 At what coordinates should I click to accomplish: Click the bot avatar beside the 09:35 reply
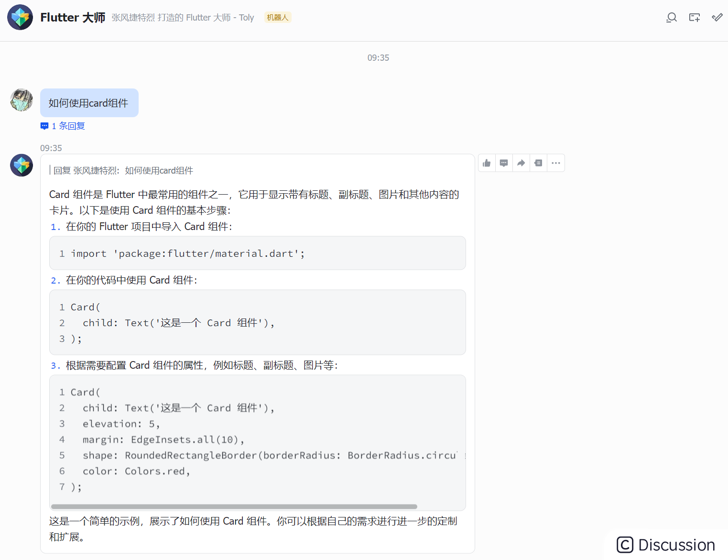coord(22,165)
